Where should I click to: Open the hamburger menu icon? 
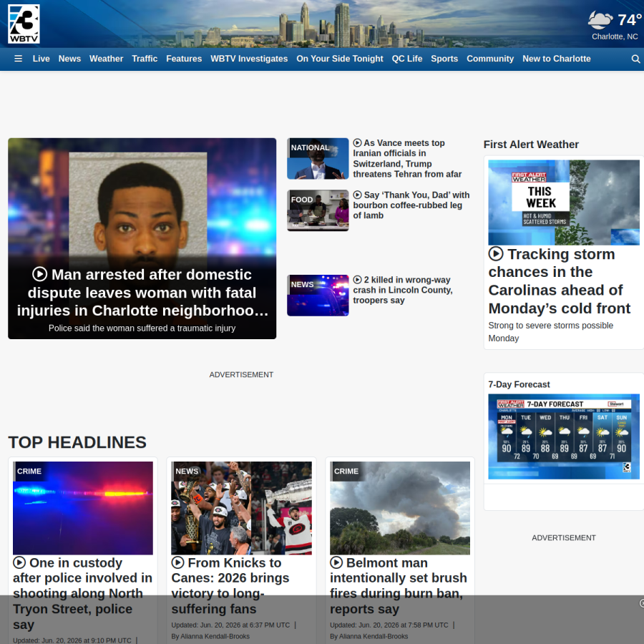18,59
